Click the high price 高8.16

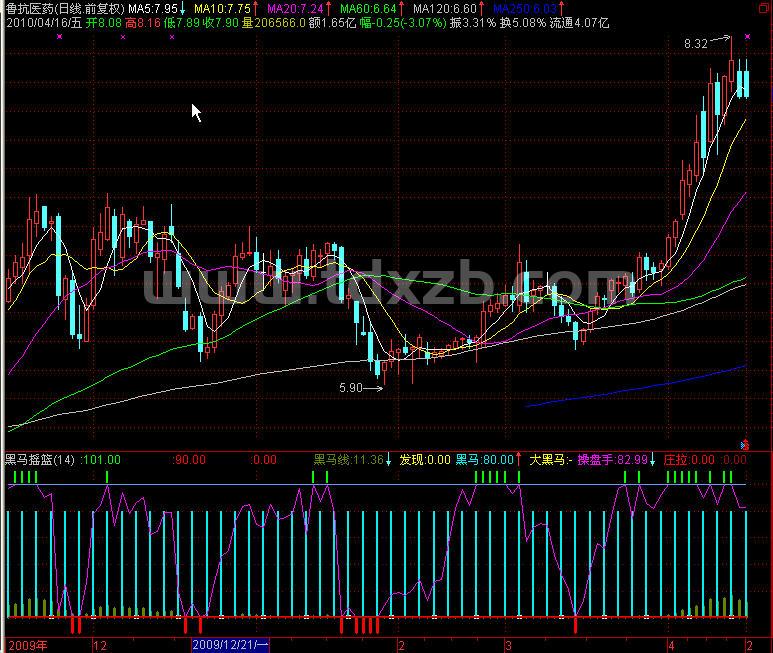[142, 23]
